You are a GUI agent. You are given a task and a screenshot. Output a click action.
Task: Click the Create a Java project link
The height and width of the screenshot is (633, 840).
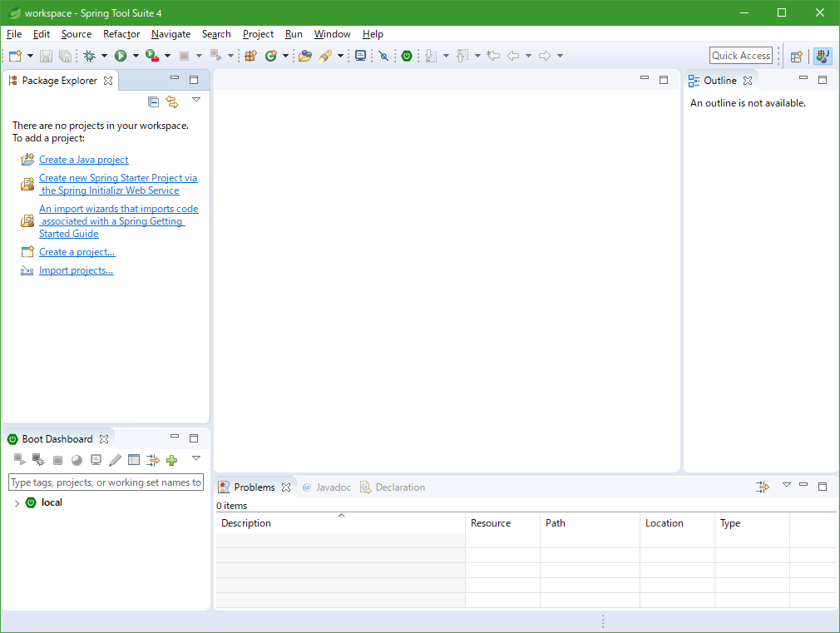[x=83, y=160]
